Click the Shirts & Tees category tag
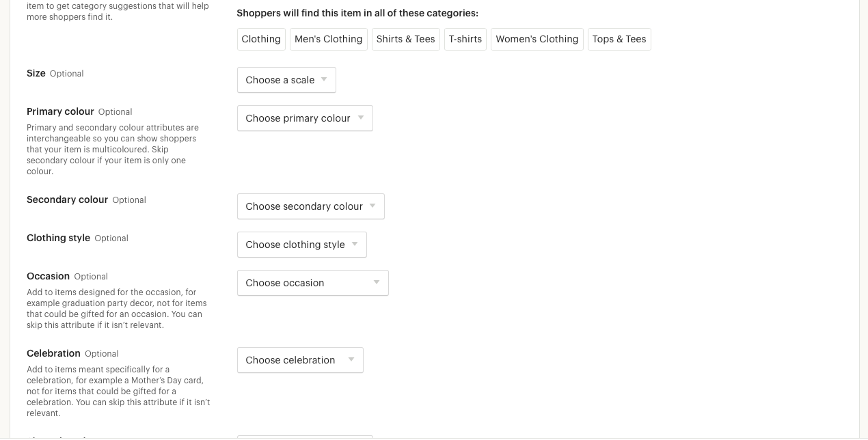 [x=405, y=39]
